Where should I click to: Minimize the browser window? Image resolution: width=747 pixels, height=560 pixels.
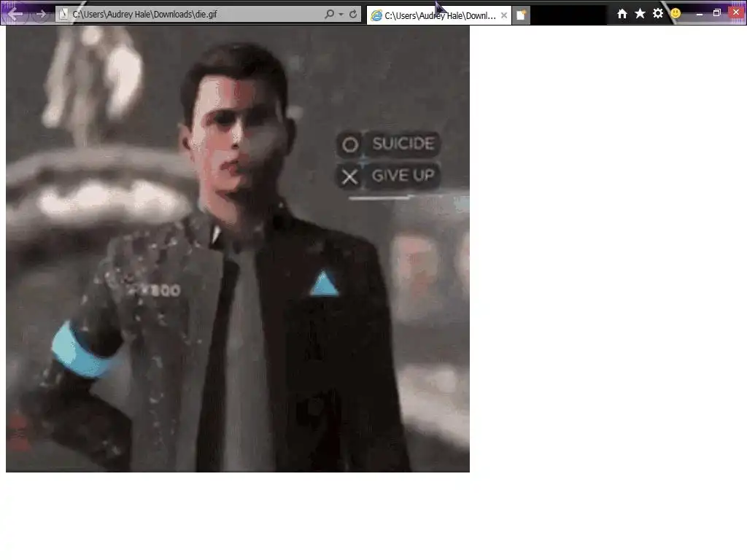pyautogui.click(x=700, y=15)
